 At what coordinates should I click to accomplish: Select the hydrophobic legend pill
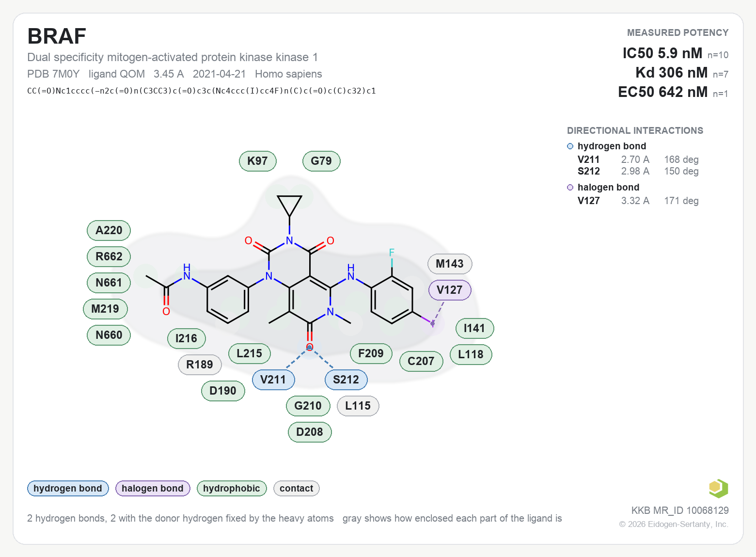point(232,488)
